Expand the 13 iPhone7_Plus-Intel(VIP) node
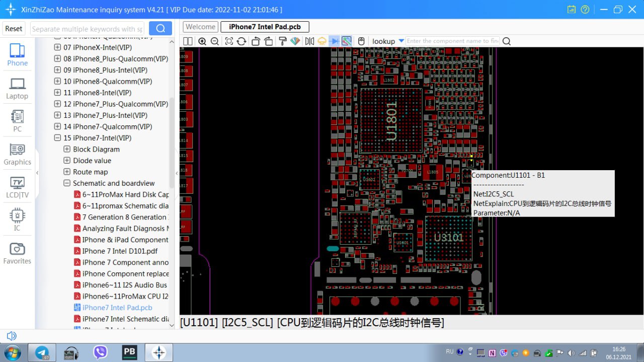 (x=57, y=115)
